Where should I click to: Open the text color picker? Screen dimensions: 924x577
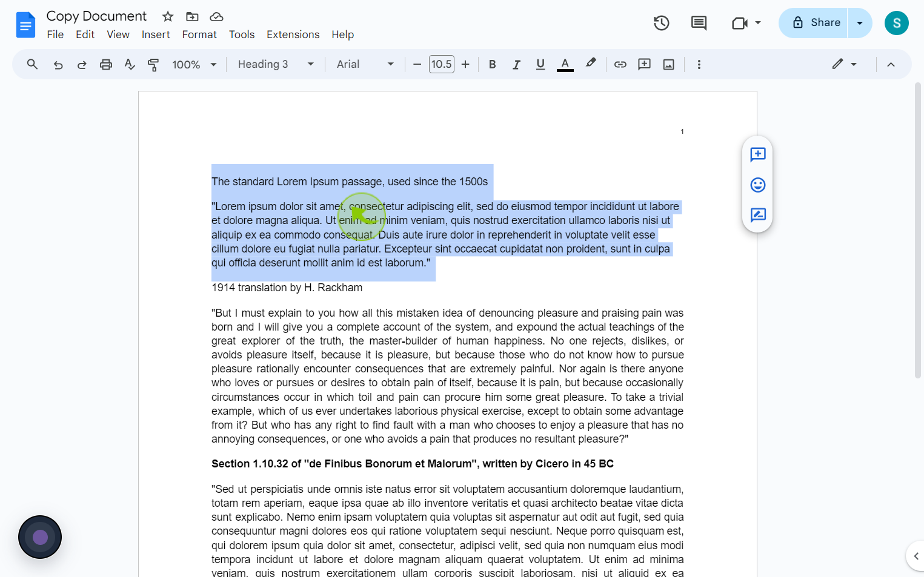point(565,64)
